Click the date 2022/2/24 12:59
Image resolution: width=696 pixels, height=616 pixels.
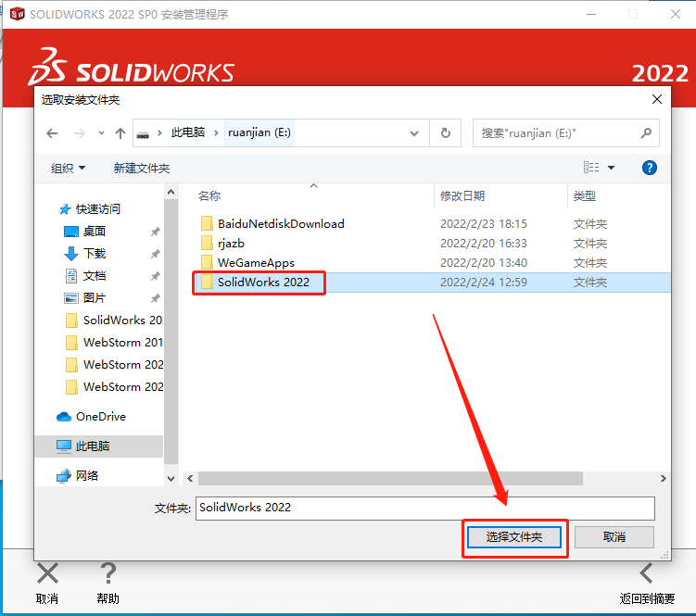tap(484, 283)
